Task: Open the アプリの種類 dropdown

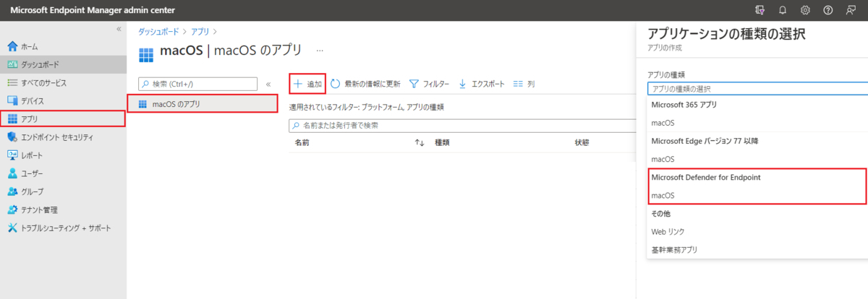Action: click(x=757, y=89)
